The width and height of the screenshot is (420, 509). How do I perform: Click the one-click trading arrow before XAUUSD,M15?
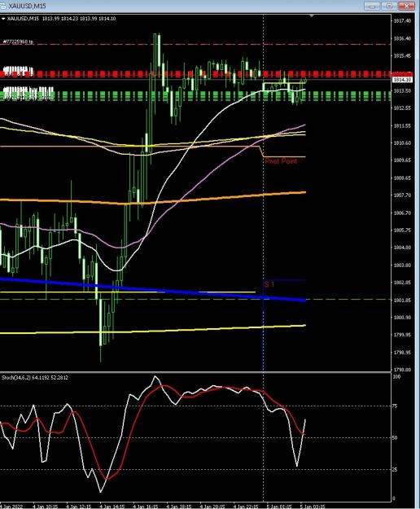coord(3,19)
